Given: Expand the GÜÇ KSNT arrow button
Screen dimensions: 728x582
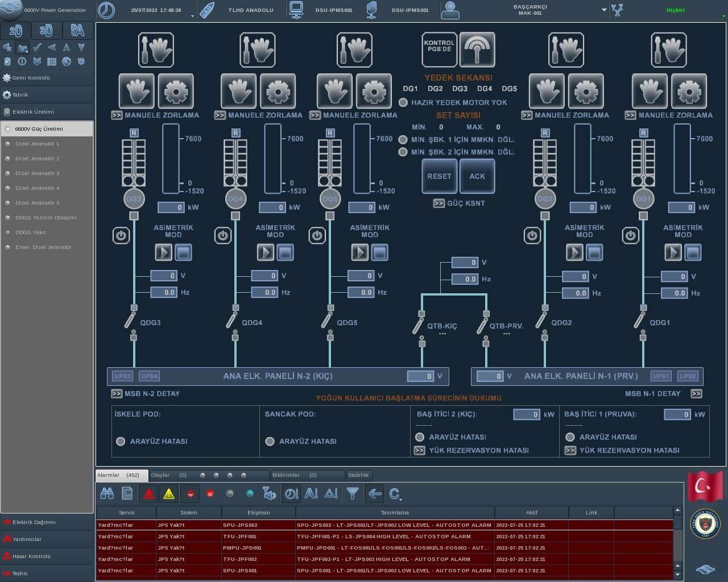Looking at the screenshot, I should pos(439,203).
